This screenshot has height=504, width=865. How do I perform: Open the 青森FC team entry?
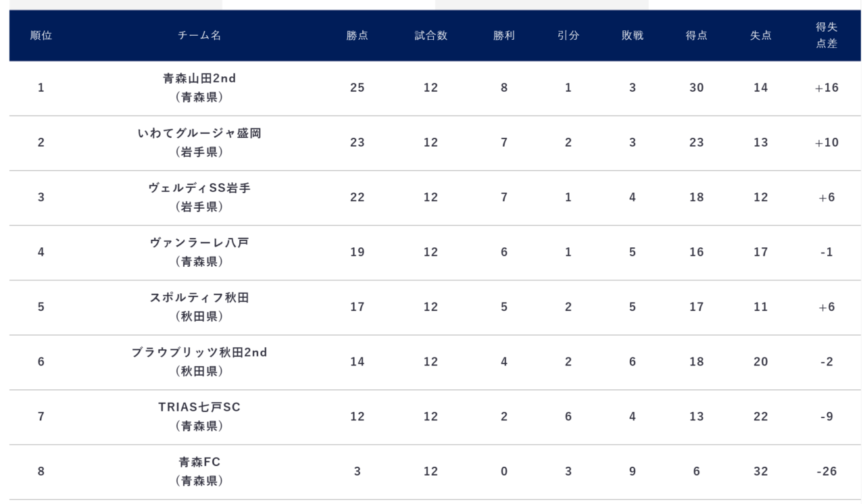coord(199,463)
